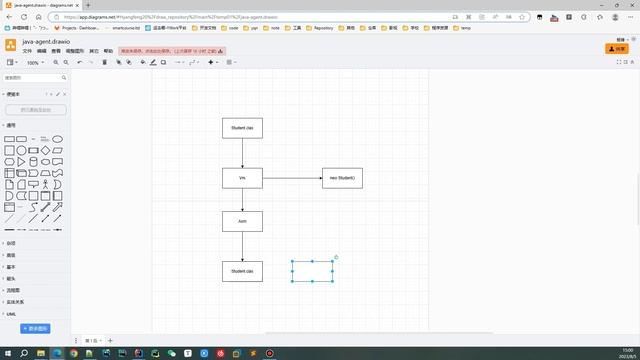Click the blue More Shapes button
This screenshot has height=360, width=640.
click(x=35, y=329)
